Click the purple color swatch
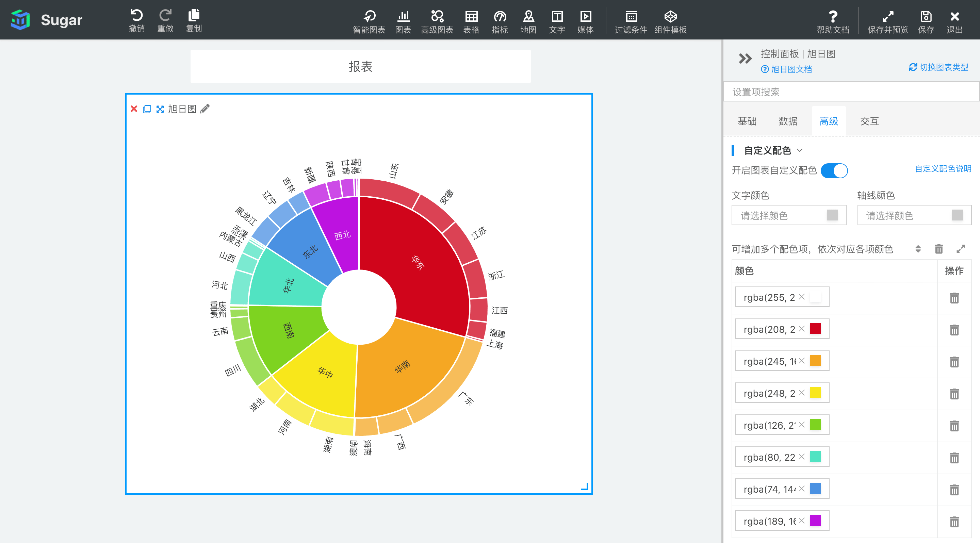The width and height of the screenshot is (980, 543). click(x=815, y=520)
